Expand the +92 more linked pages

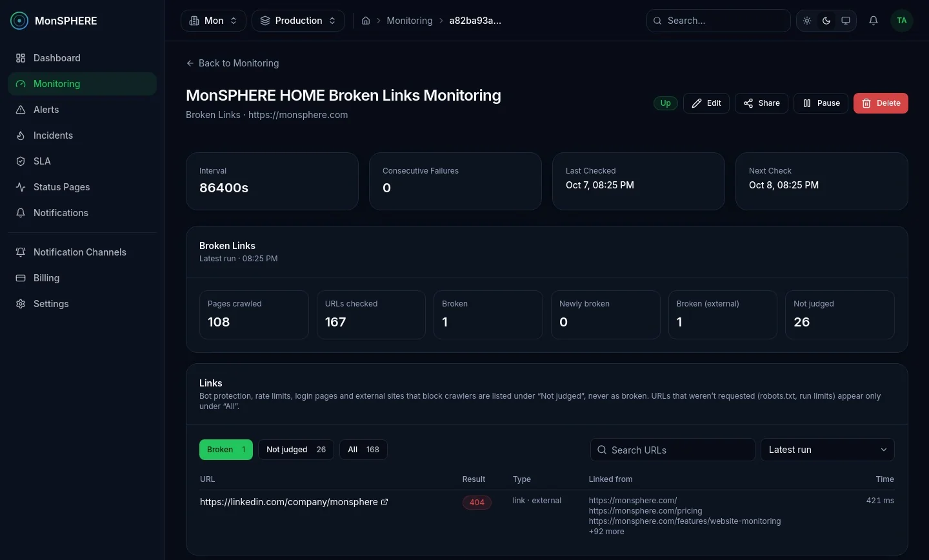[x=606, y=532]
